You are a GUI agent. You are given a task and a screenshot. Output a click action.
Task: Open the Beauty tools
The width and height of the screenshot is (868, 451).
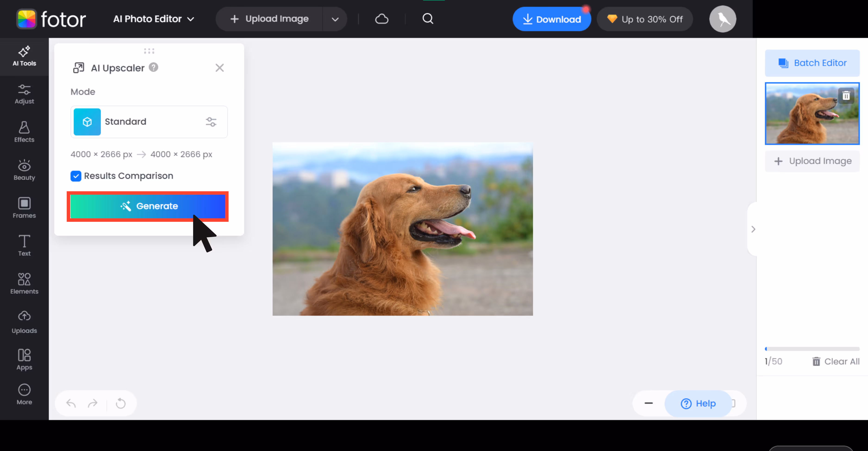(24, 170)
